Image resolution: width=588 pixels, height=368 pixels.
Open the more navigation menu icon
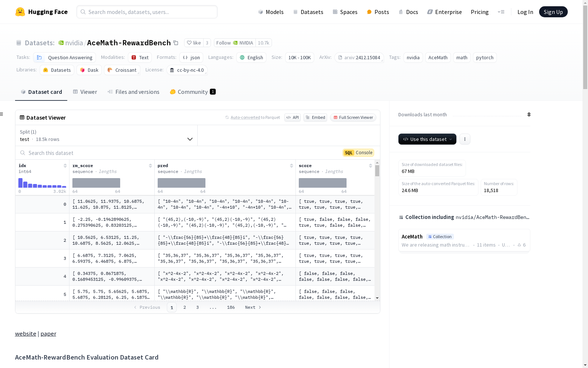tap(501, 12)
